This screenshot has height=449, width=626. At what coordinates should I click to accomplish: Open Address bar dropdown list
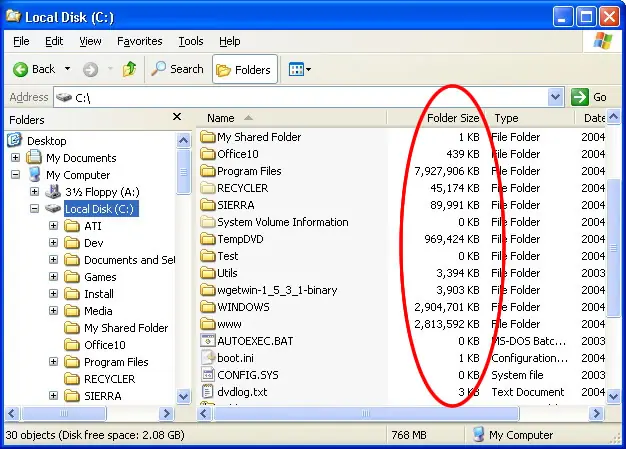coord(555,97)
